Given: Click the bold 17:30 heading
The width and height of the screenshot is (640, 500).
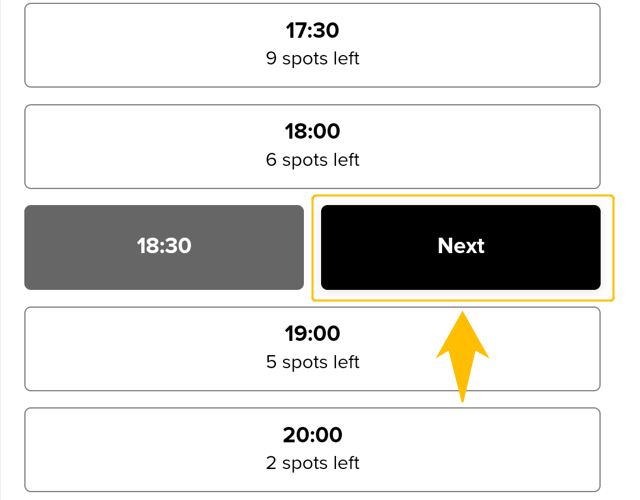Looking at the screenshot, I should pos(312,31).
